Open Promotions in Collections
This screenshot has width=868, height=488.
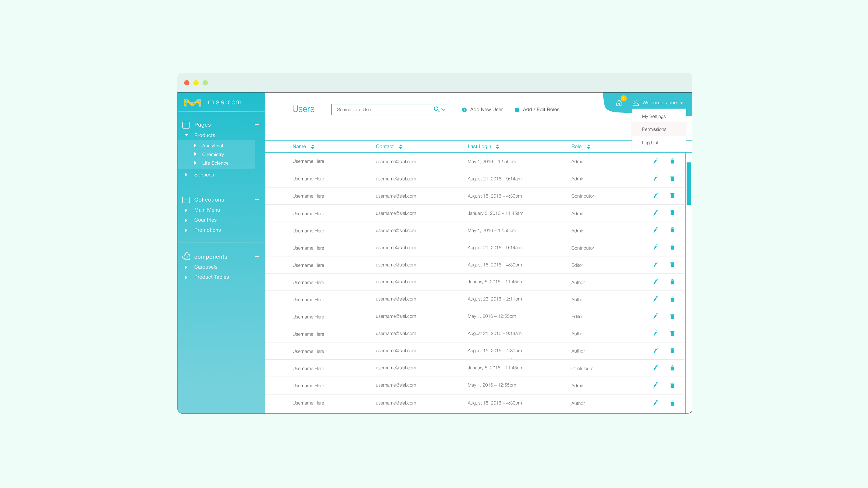[x=207, y=230]
